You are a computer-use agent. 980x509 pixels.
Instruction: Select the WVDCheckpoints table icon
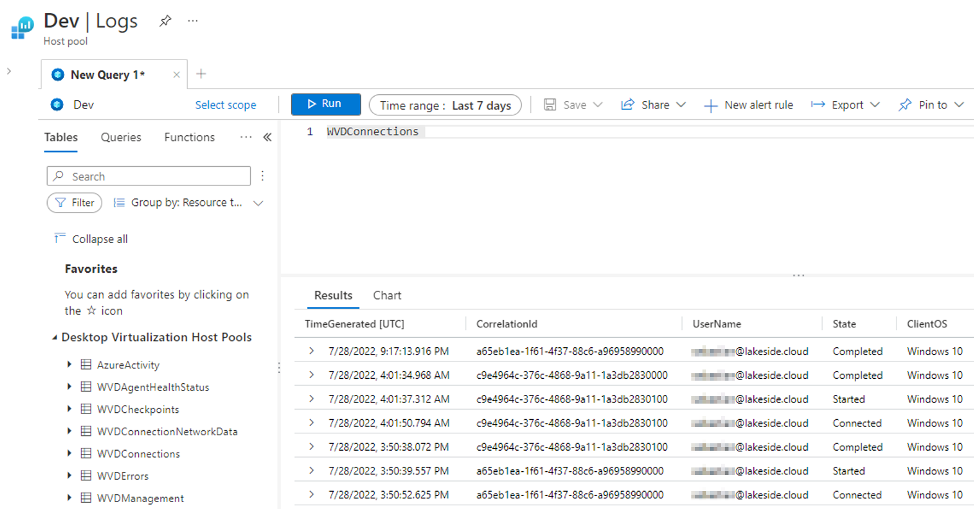86,409
